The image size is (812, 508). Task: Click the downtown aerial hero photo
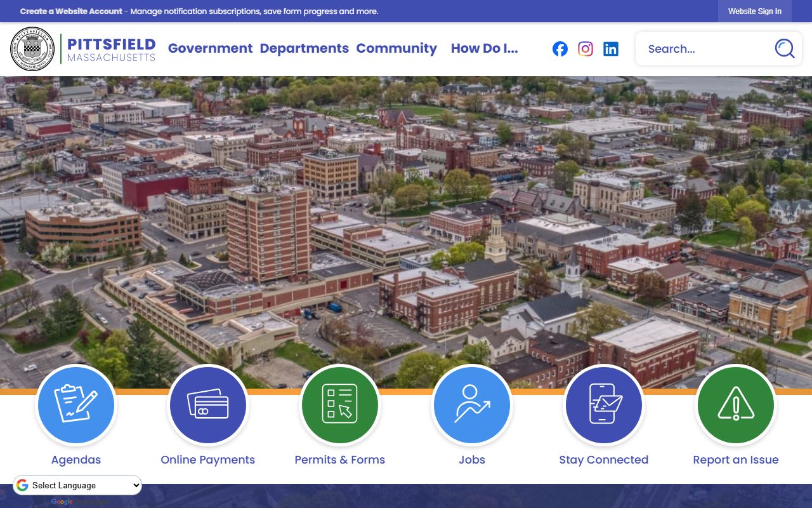click(406, 232)
